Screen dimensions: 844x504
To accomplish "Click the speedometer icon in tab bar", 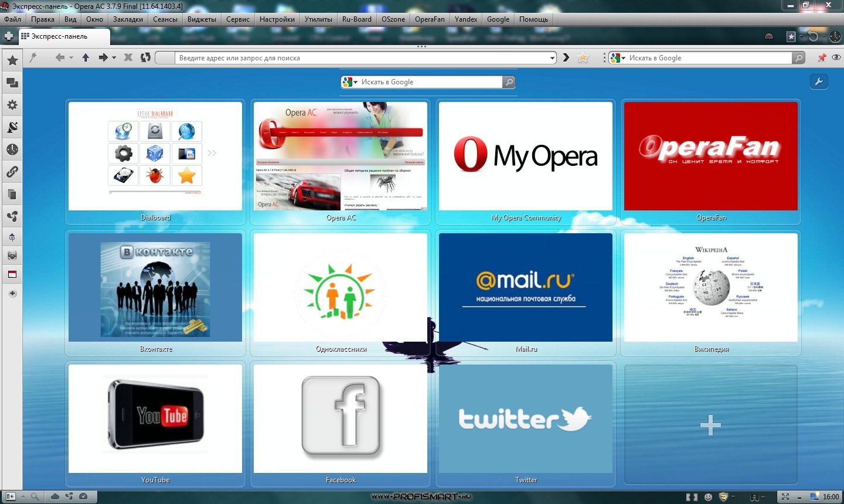I will pos(769,36).
